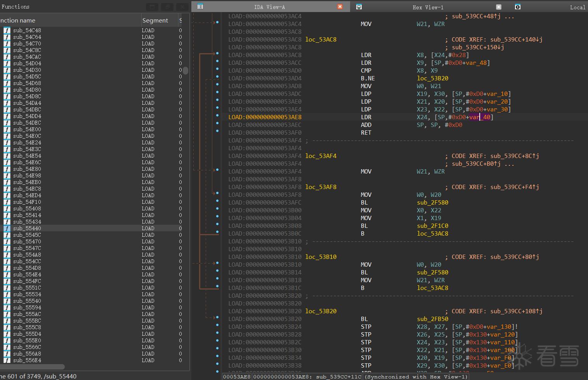The image size is (588, 380).
Task: Click the function icon beside sub_55540
Action: 7,301
